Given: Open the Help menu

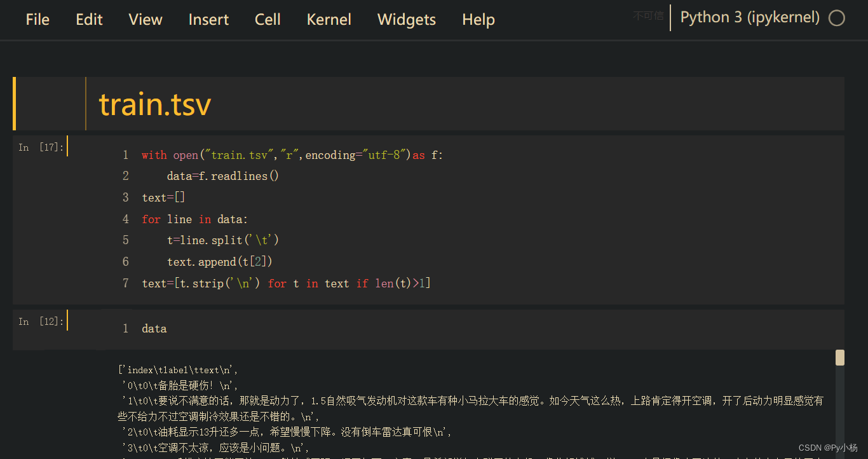Looking at the screenshot, I should [478, 20].
